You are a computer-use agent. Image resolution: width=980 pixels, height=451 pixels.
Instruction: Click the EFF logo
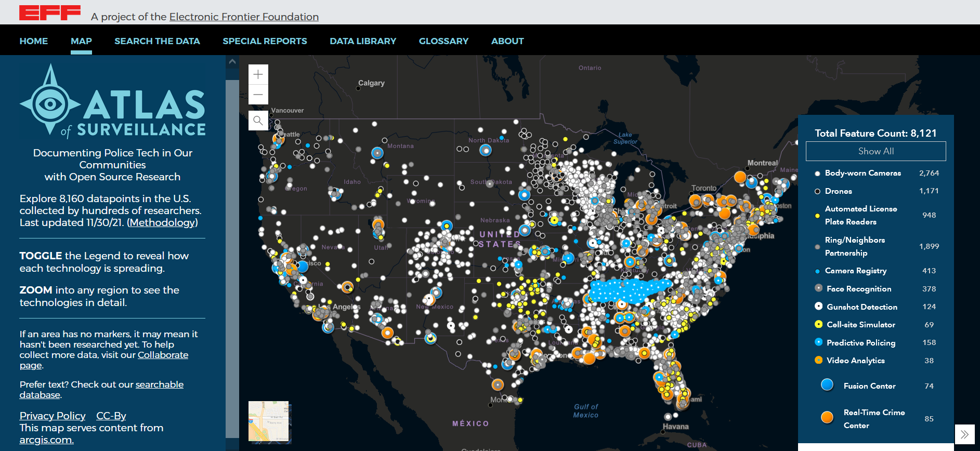tap(50, 12)
